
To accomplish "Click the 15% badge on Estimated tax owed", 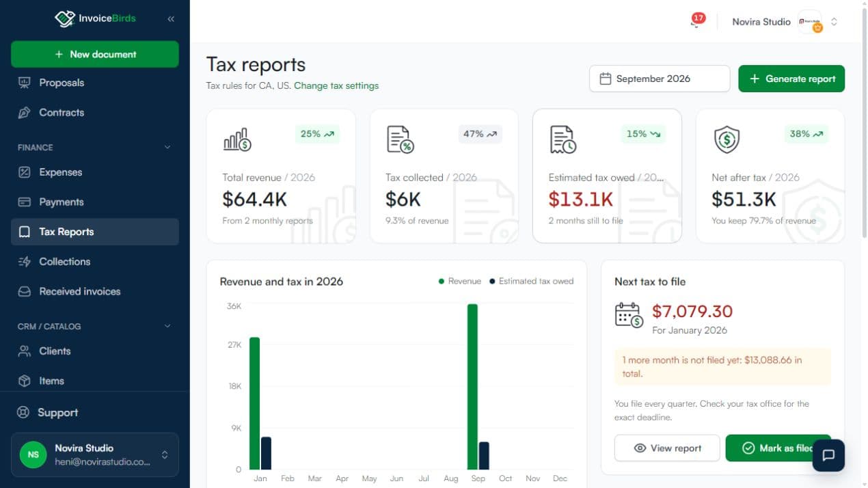I will (x=644, y=134).
